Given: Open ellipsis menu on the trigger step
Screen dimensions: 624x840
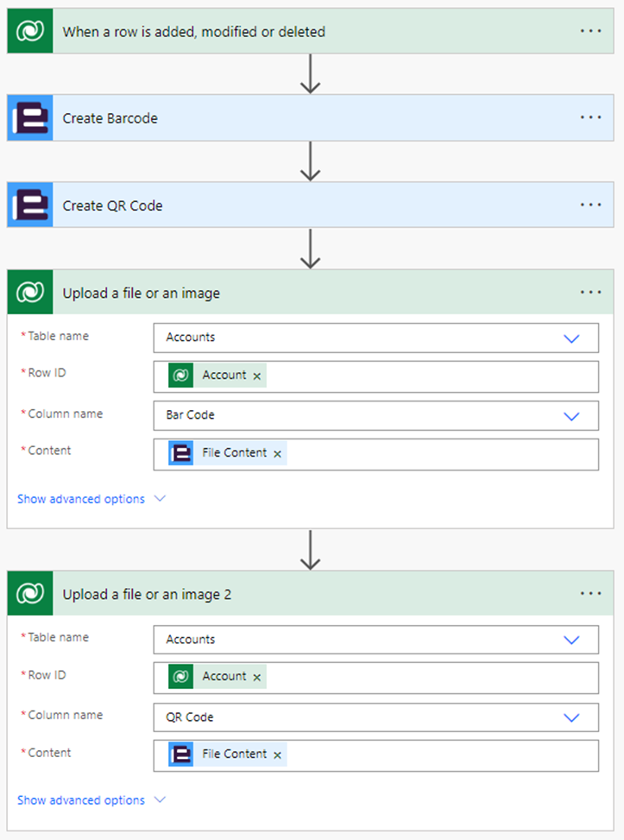Looking at the screenshot, I should coord(590,30).
